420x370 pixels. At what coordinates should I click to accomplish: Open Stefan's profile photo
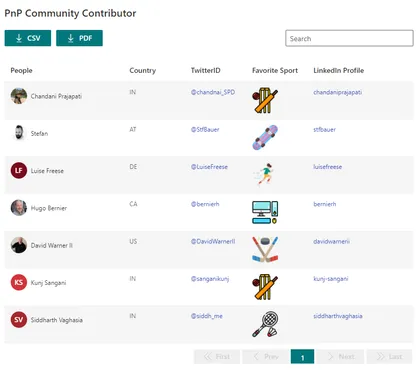pos(19,133)
